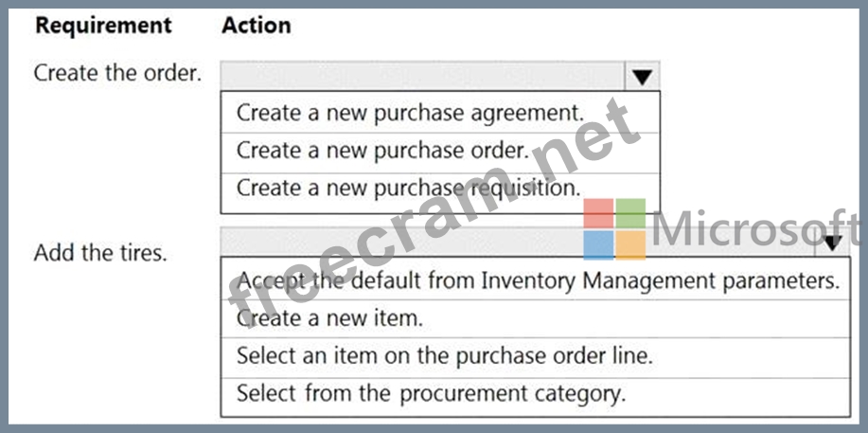The height and width of the screenshot is (433, 868).
Task: Click the green square of Microsoft logo
Action: [x=630, y=212]
